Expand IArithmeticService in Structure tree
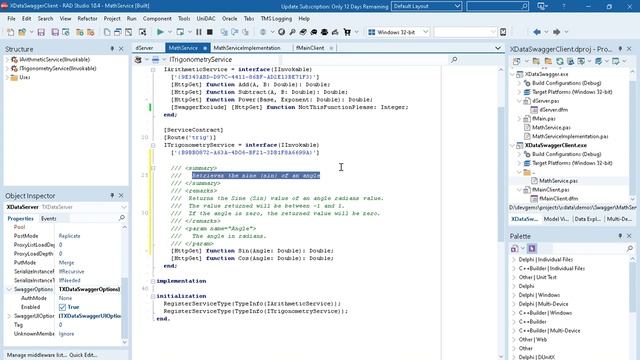The image size is (640, 360). tap(7, 60)
